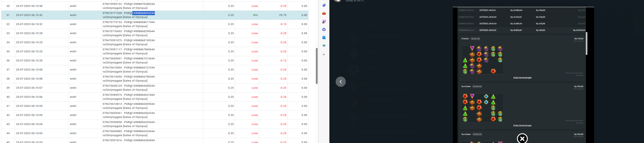
Task: Click the Win result in row 31
Action: pos(255,15)
